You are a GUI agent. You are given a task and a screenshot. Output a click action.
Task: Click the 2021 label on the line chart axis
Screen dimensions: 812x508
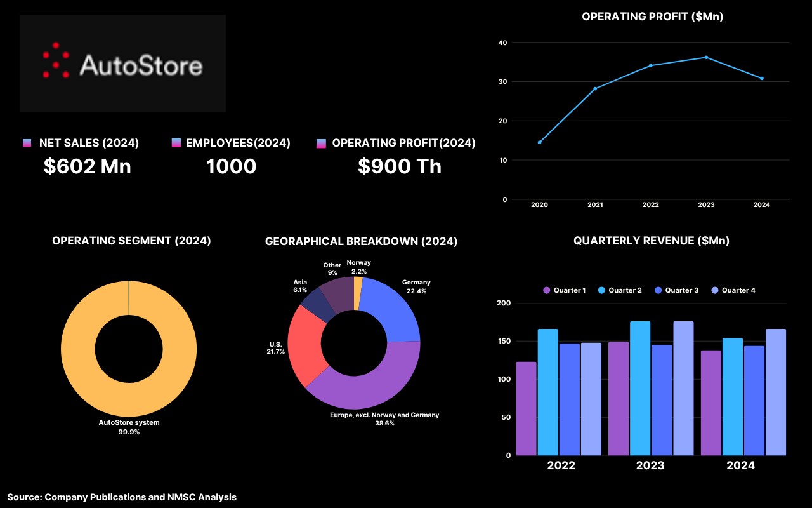point(595,205)
